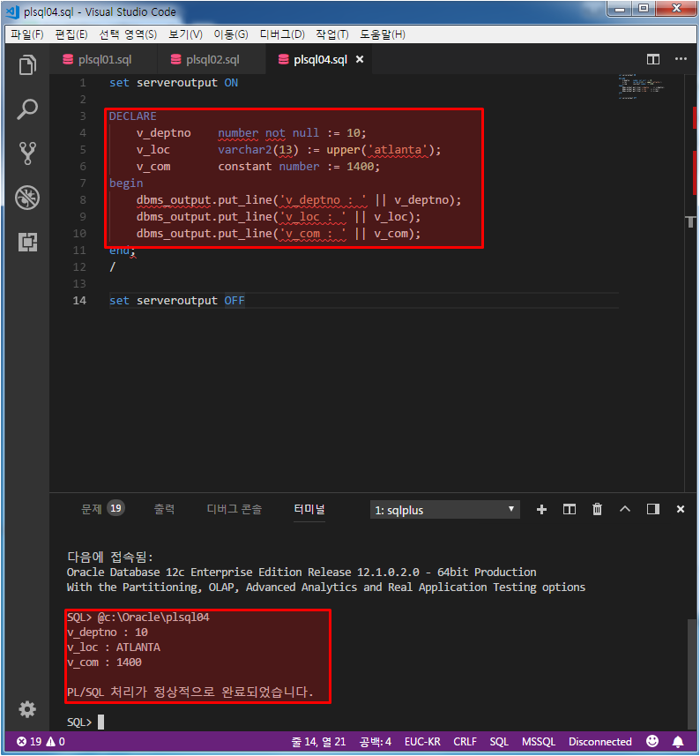Click the code minimap preview
Image resolution: width=700 pixels, height=756 pixels.
pos(642,86)
